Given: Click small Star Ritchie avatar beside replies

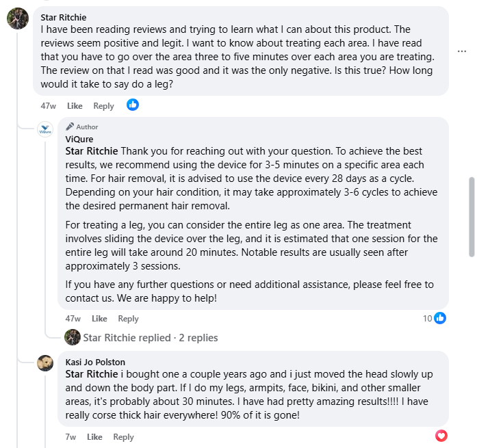Looking at the screenshot, I should (x=73, y=337).
